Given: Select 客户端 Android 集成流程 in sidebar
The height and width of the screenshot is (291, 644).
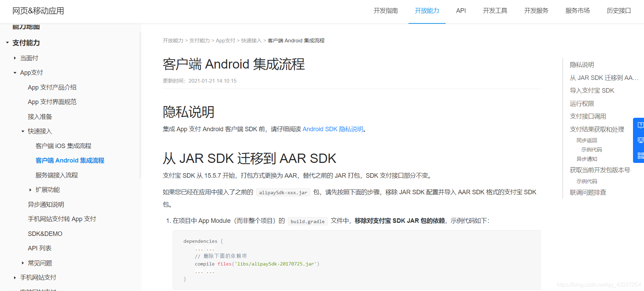Looking at the screenshot, I should click(70, 160).
